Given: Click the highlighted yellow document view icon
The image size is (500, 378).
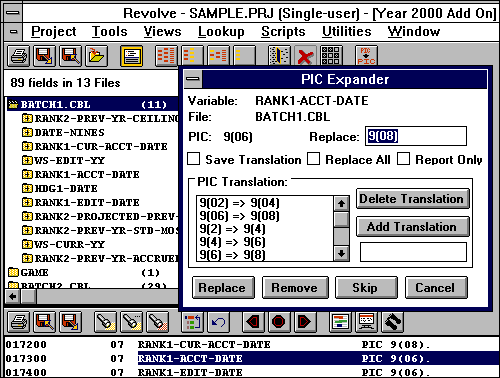Looking at the screenshot, I should click(x=132, y=56).
